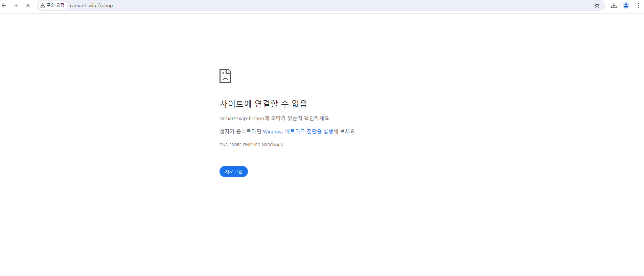
Task: Click the carhartt-wip-fr.shop address bar URL
Action: pos(91,5)
